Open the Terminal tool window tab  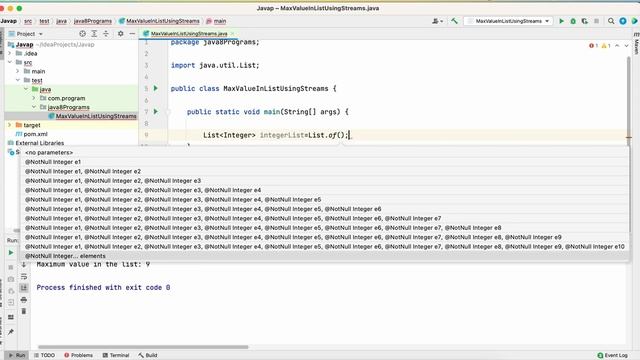point(116,355)
